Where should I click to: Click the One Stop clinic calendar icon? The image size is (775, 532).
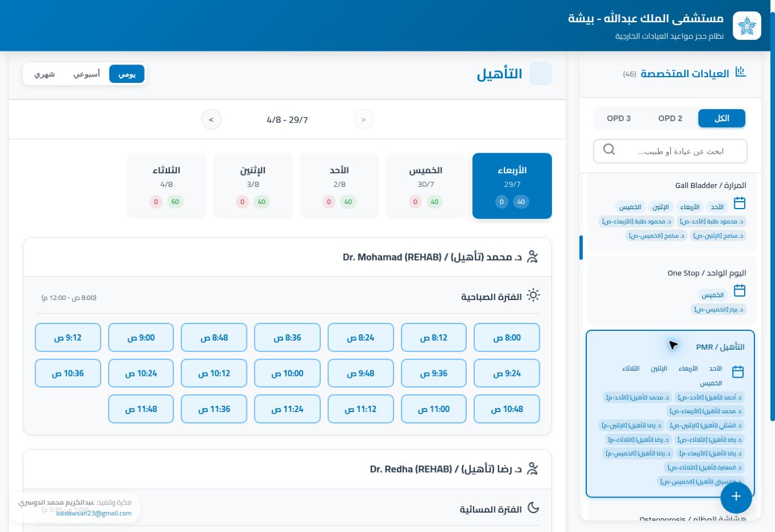coord(740,290)
